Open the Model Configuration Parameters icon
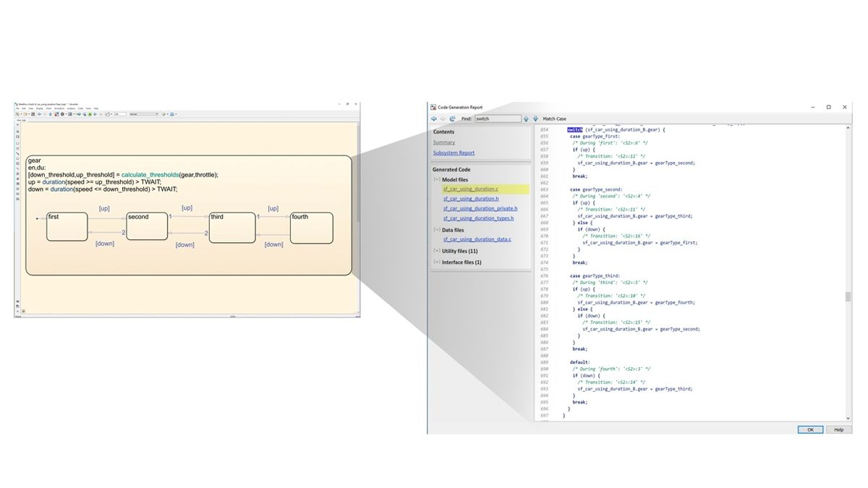 pos(62,114)
